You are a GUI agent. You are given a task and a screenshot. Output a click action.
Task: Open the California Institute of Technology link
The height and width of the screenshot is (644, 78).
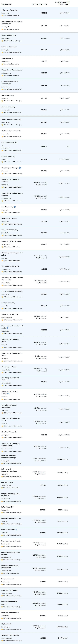[10, 83]
